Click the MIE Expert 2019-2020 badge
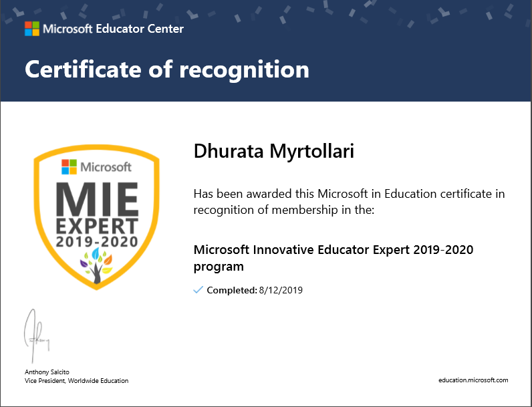Viewport: 532px width, 407px height. 97,217
